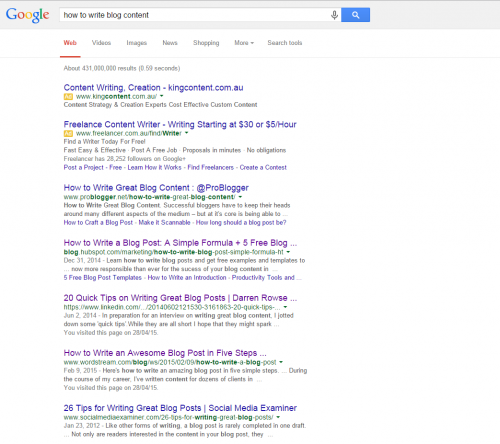Open 26 Tips for Writing Great Blog Posts
Screen dimensions: 500x444
(x=180, y=408)
